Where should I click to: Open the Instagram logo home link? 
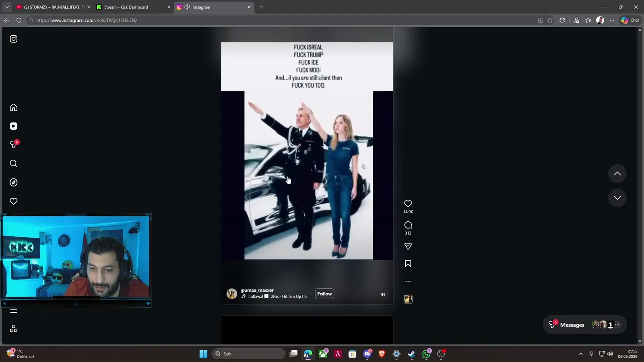point(14,39)
